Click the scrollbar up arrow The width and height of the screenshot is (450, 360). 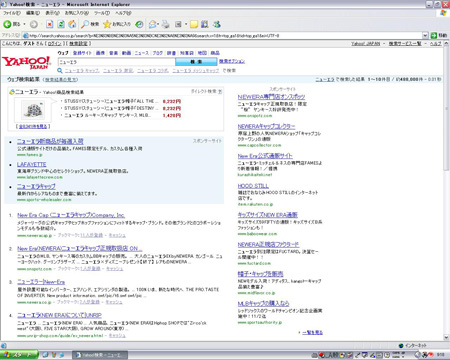446,44
